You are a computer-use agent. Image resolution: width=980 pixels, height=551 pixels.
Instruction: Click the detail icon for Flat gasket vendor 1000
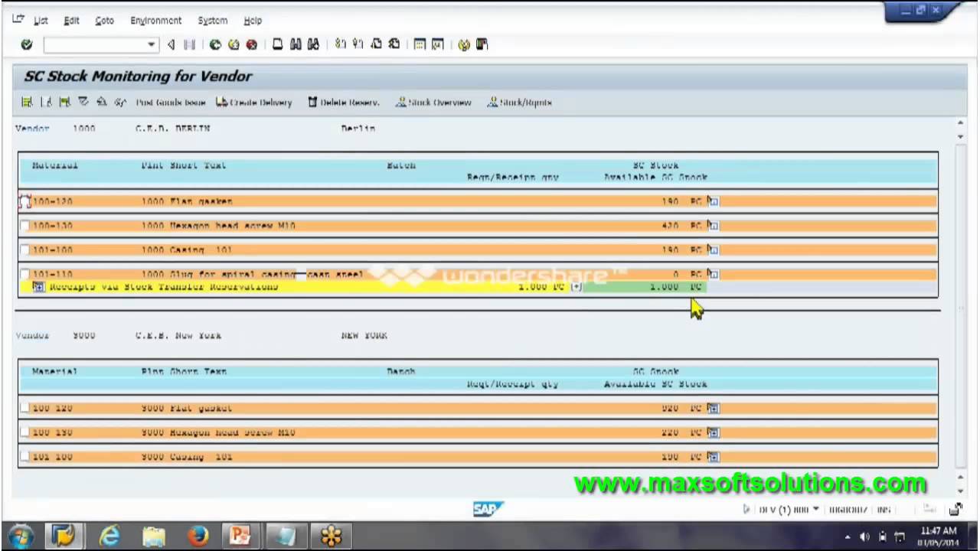point(713,201)
